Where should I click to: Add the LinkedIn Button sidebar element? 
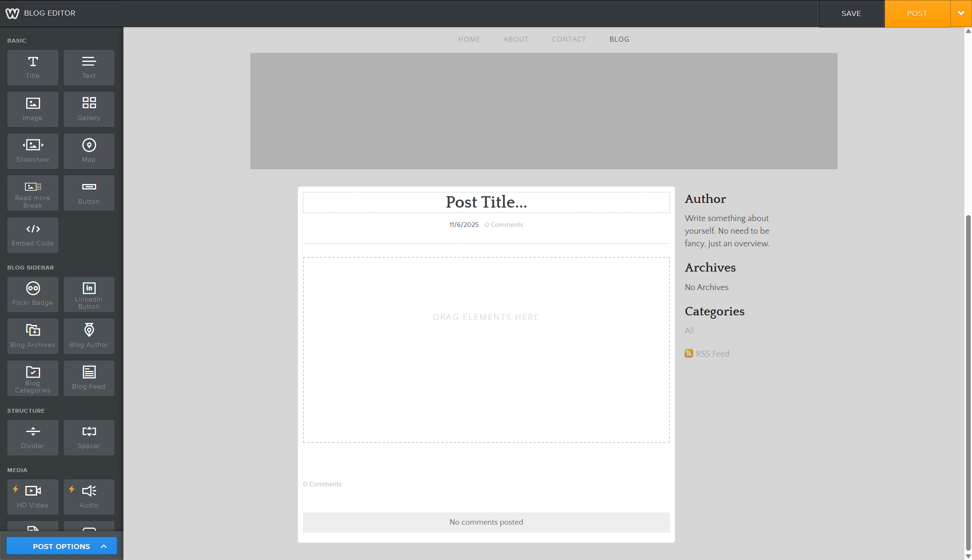89,294
